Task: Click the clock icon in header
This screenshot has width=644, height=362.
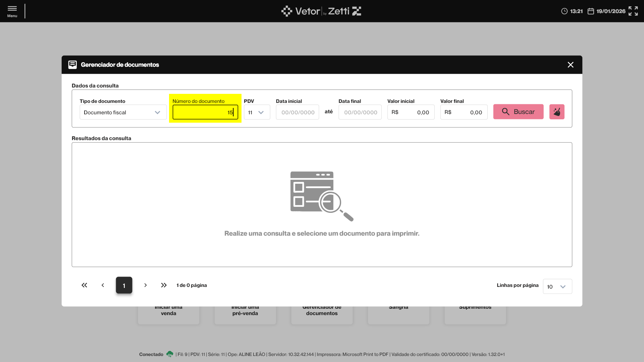Action: (x=564, y=11)
